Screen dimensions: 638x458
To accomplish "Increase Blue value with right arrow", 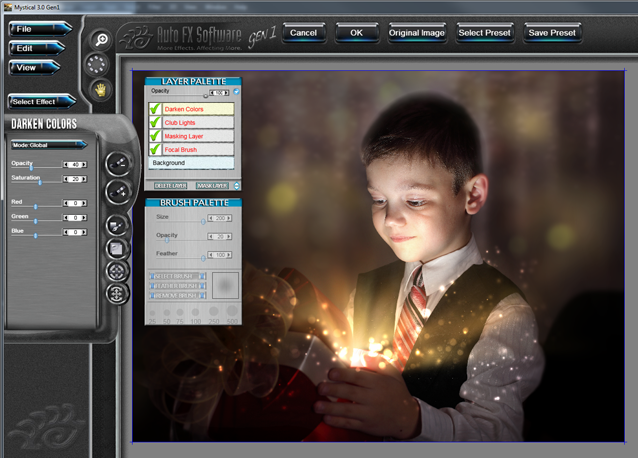I will coord(84,232).
